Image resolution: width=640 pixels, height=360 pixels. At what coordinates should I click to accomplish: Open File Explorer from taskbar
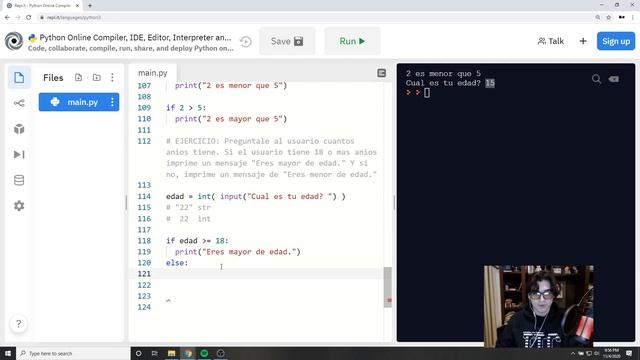[171, 353]
